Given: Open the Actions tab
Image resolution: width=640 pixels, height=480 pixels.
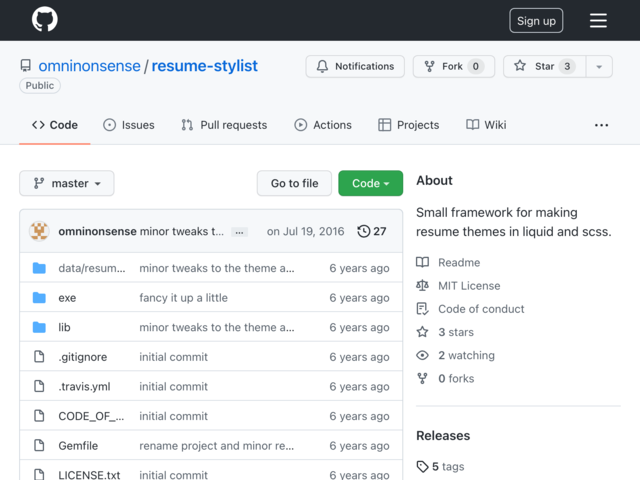Looking at the screenshot, I should (x=323, y=125).
